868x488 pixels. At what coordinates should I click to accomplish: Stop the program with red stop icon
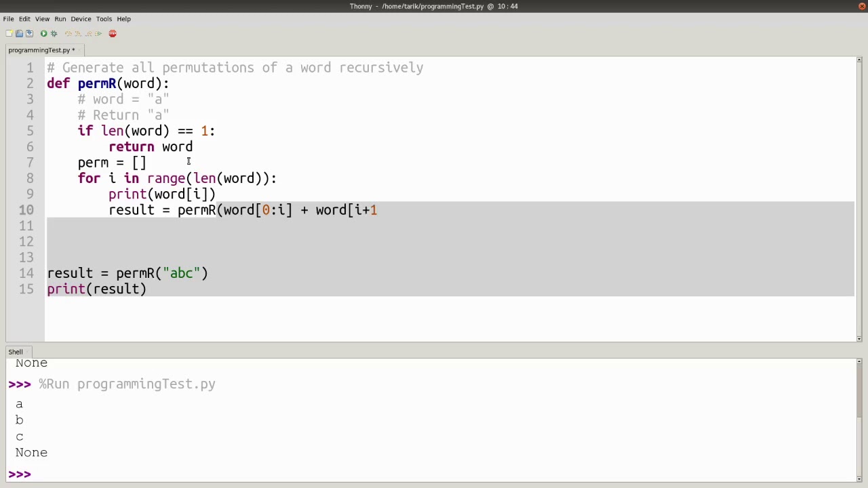tap(113, 33)
